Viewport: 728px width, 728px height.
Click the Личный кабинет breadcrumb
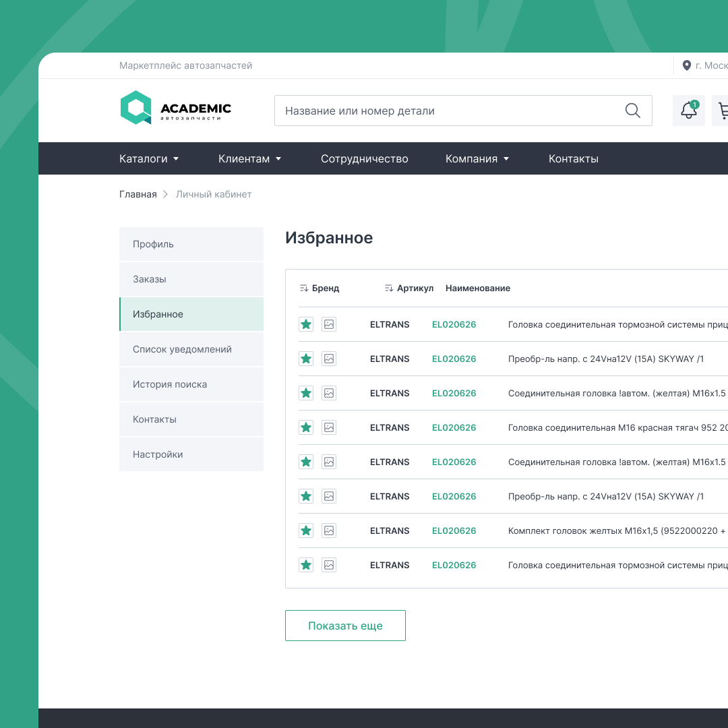click(x=214, y=195)
